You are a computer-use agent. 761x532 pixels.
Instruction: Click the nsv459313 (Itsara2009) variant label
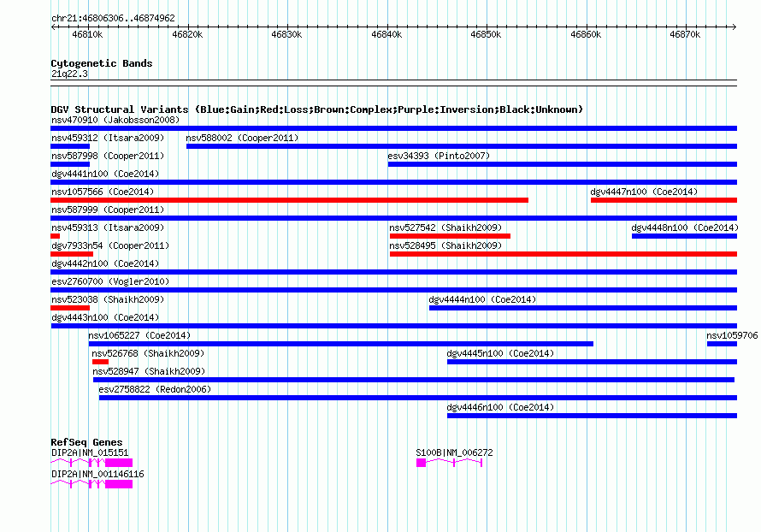pyautogui.click(x=108, y=228)
